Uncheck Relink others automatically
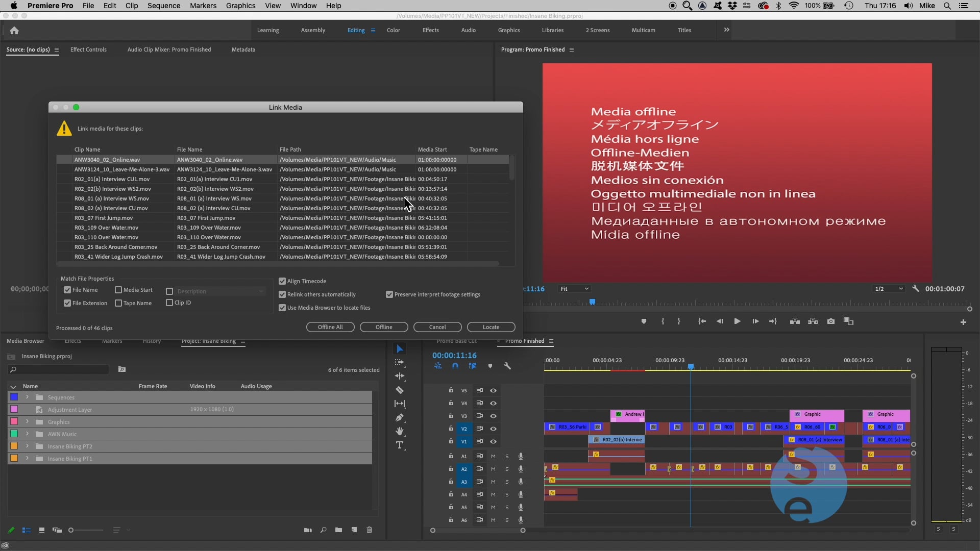 coord(282,294)
